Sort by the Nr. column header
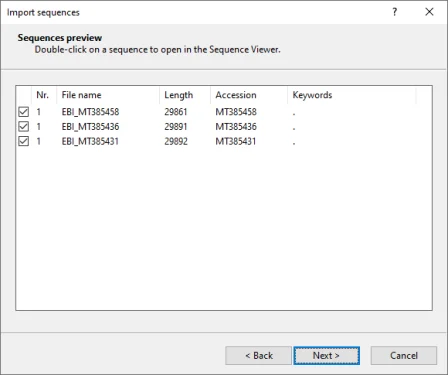This screenshot has height=375, width=448. coord(44,95)
